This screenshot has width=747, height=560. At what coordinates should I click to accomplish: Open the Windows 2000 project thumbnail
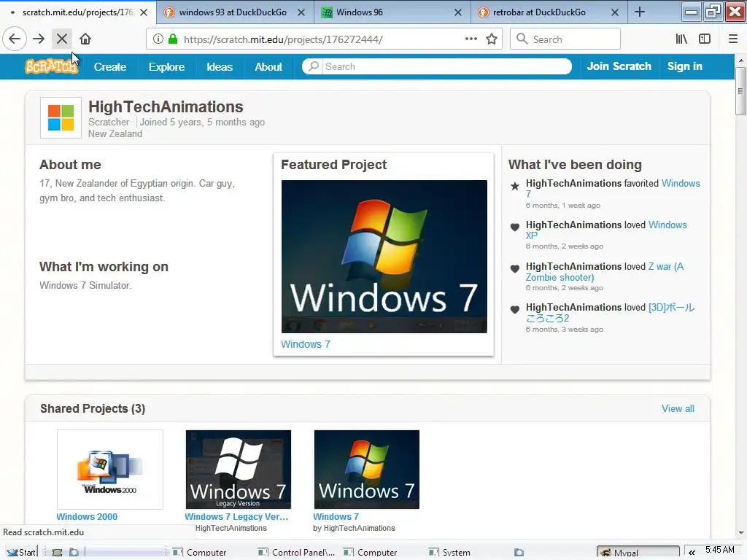[110, 470]
